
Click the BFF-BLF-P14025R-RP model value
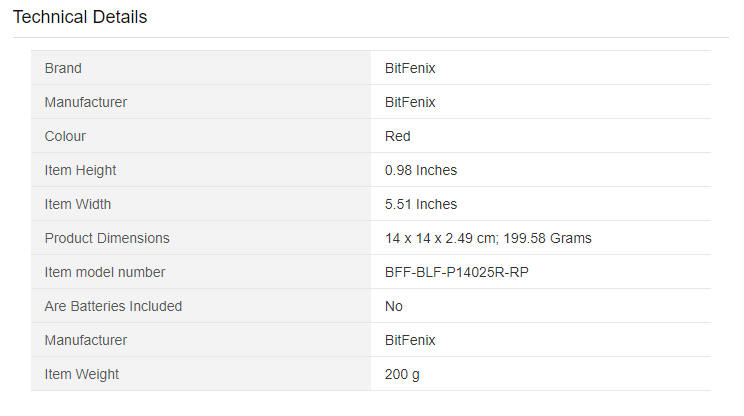coord(456,272)
